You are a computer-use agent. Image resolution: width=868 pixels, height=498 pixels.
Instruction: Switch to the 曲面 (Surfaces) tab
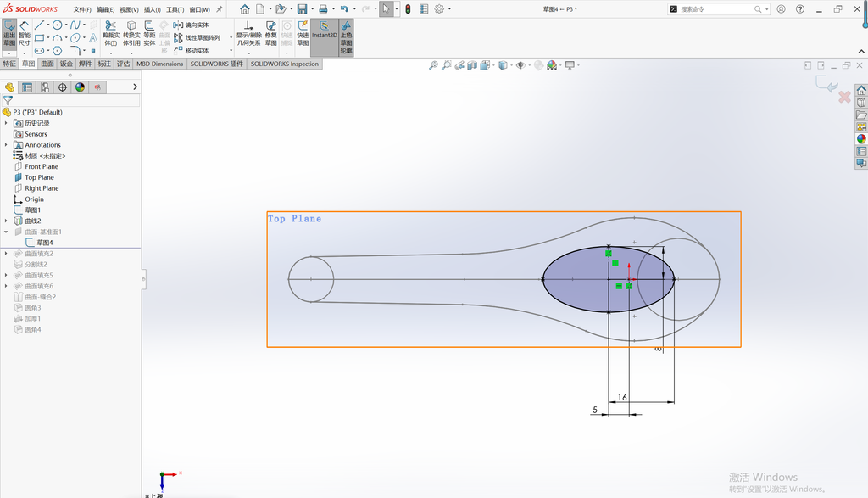point(47,64)
